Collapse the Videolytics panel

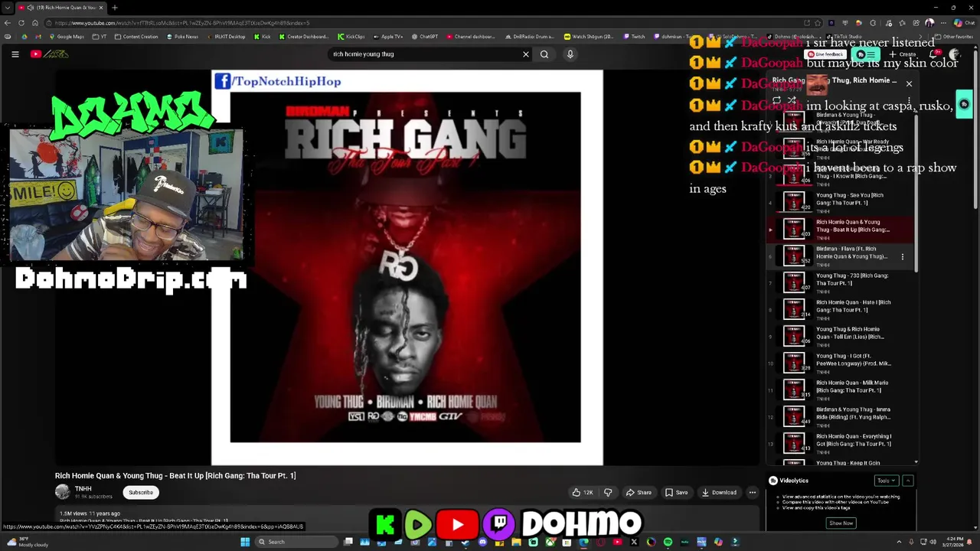pyautogui.click(x=908, y=481)
